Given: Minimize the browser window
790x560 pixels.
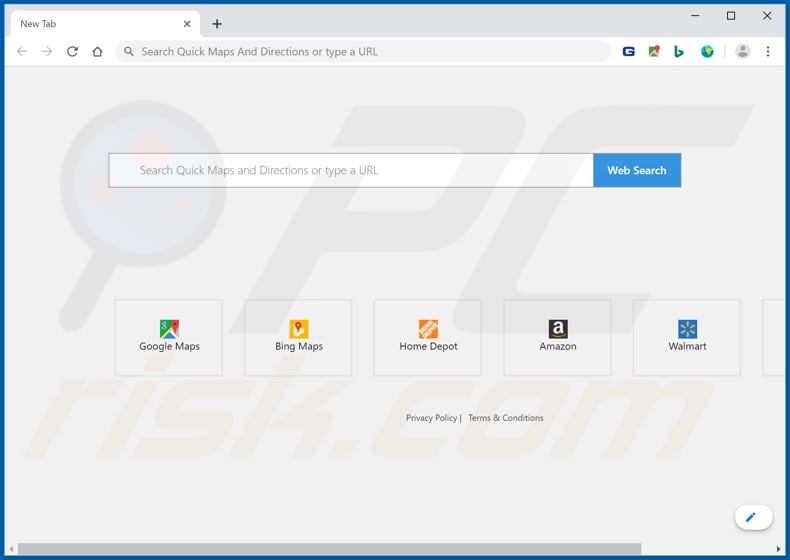Looking at the screenshot, I should coord(695,16).
